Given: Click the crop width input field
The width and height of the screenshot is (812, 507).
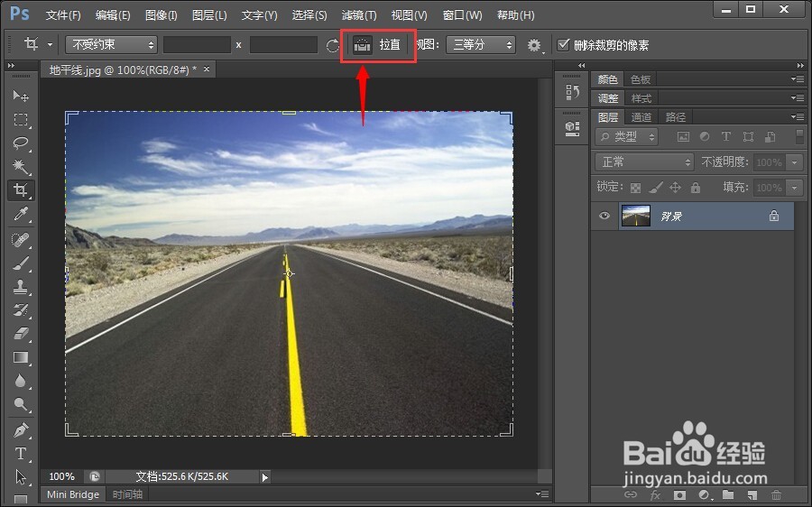Looking at the screenshot, I should coord(197,44).
